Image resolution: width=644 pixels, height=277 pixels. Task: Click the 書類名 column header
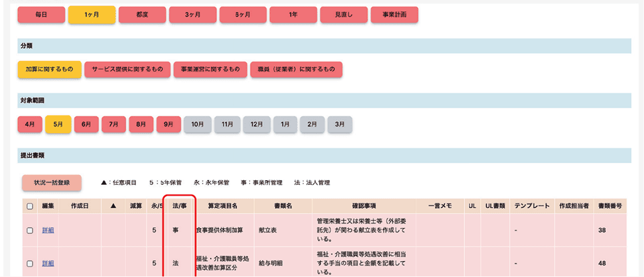point(283,206)
